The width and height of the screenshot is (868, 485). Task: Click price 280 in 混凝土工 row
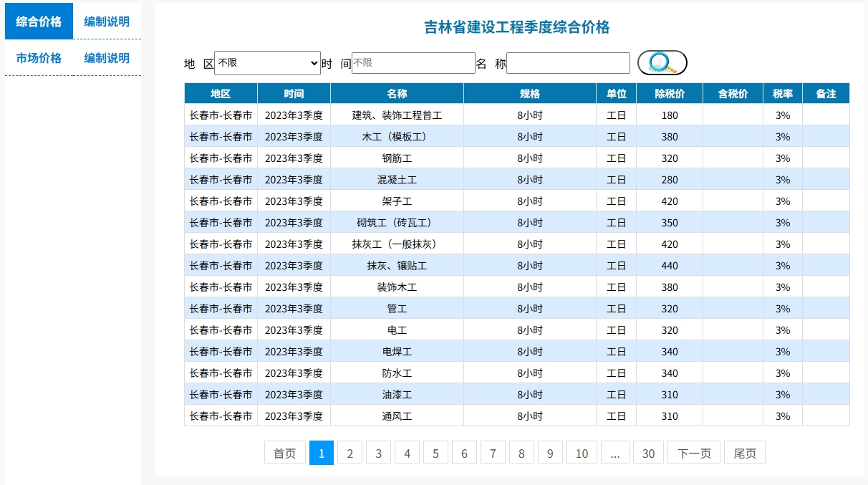(x=670, y=180)
